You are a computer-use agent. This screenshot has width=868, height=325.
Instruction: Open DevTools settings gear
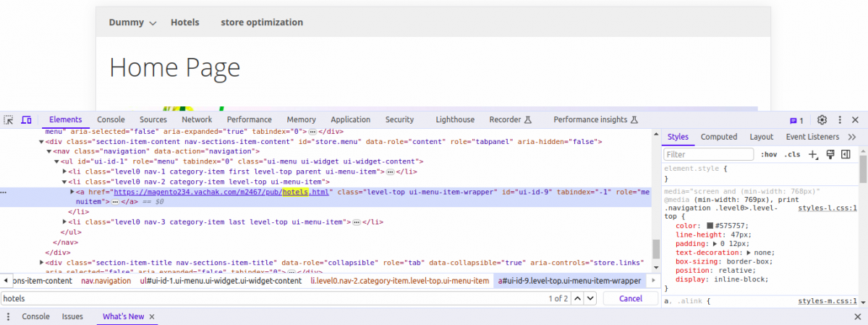(822, 120)
